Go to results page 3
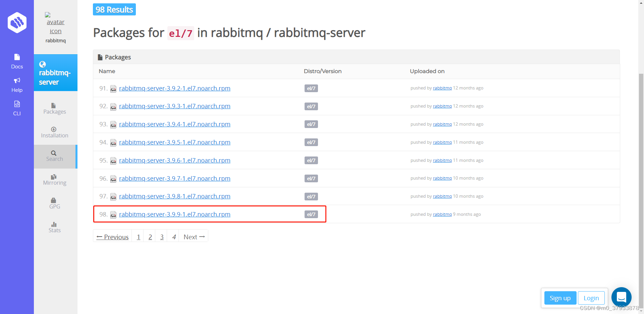This screenshot has height=314, width=644. [162, 237]
